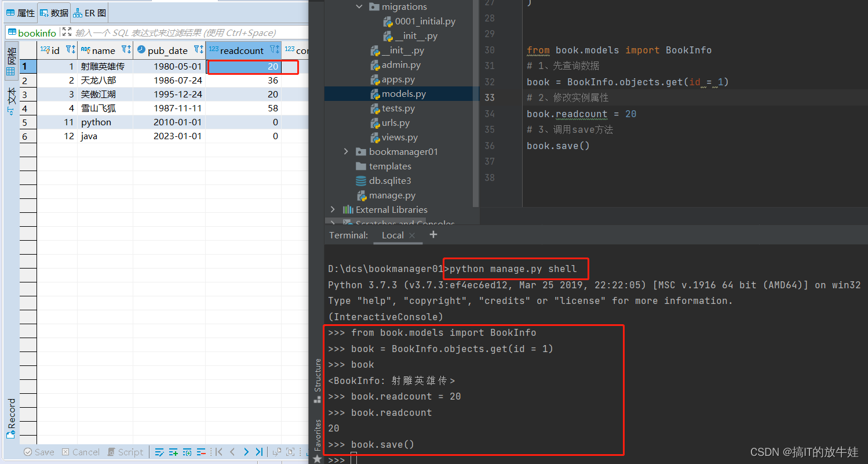Click date cell 2023-01-01
Viewport: 868px width, 464px height.
(x=169, y=136)
